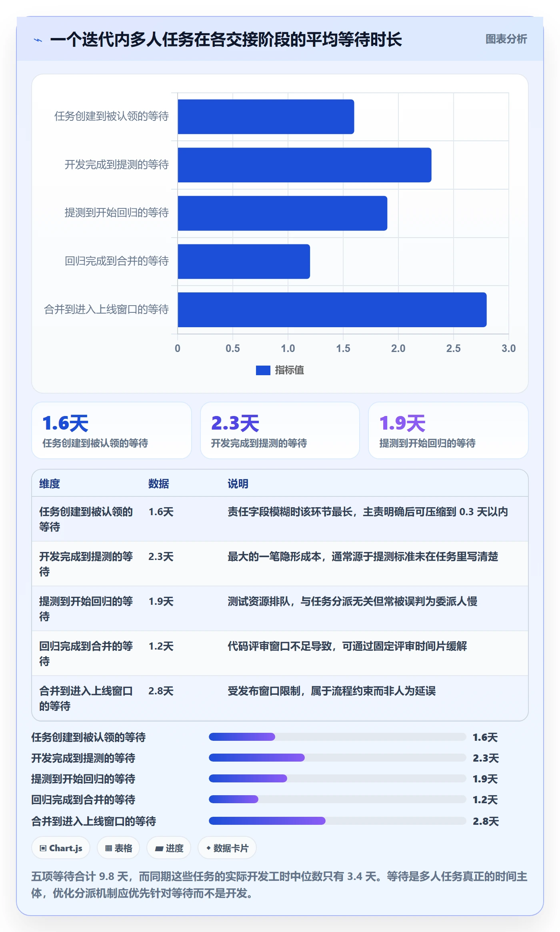Click the 提测到开始回归的等待 progress bar
The image size is (560, 932).
337,778
